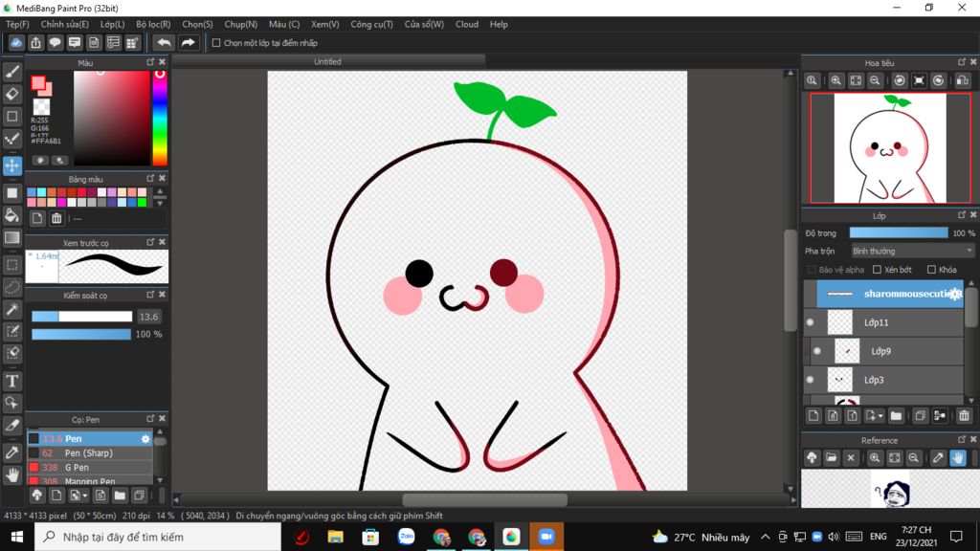The height and width of the screenshot is (551, 980).
Task: Select the rectangular Select tool
Action: pyautogui.click(x=11, y=265)
